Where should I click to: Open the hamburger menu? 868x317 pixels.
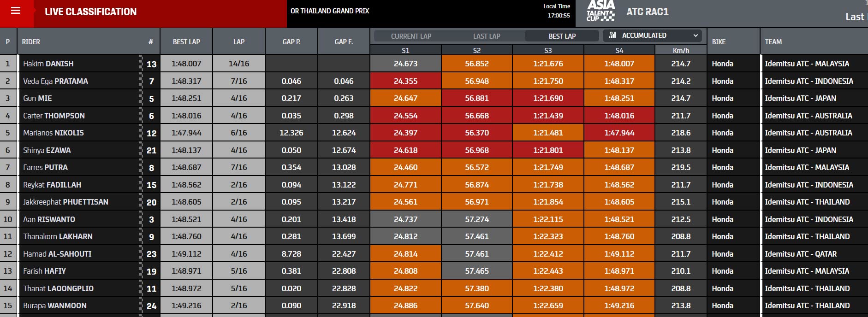(16, 11)
